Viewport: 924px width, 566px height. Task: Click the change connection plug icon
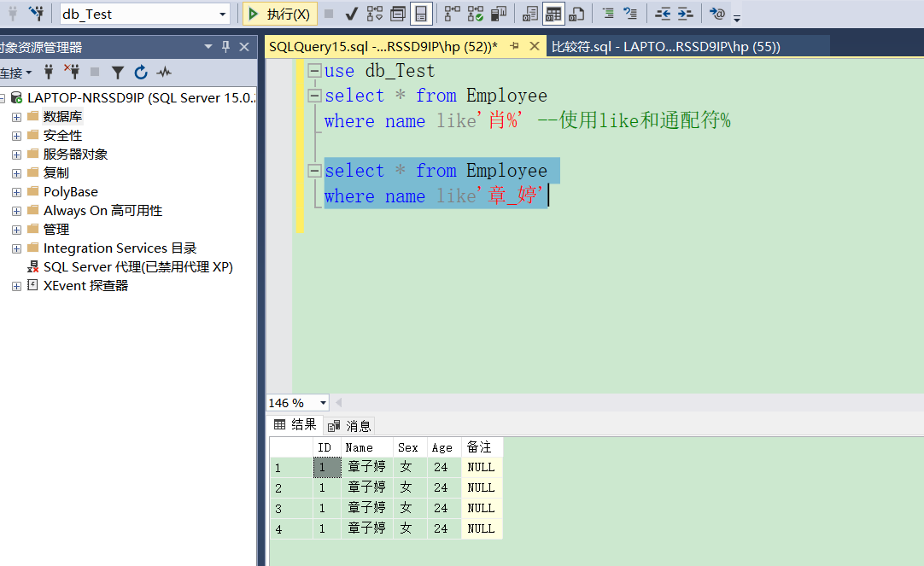click(37, 14)
